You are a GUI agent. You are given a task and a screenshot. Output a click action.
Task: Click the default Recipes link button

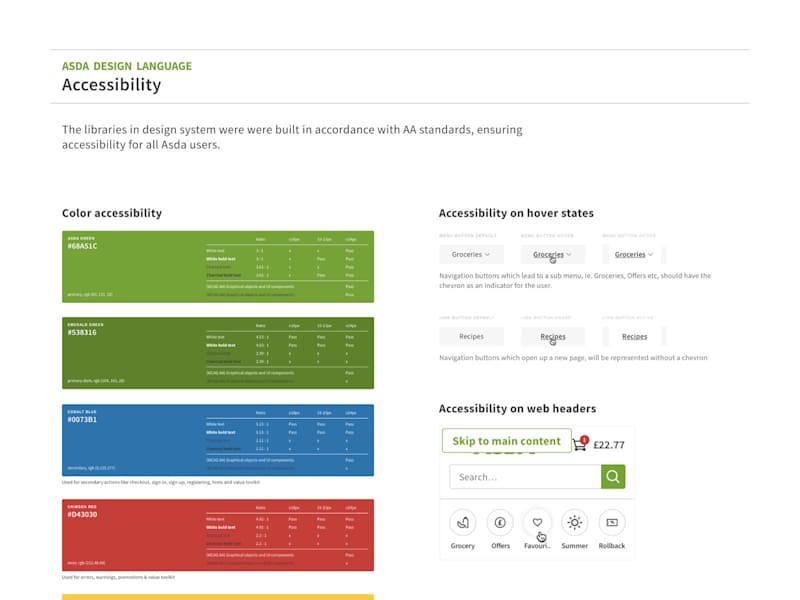coord(471,336)
